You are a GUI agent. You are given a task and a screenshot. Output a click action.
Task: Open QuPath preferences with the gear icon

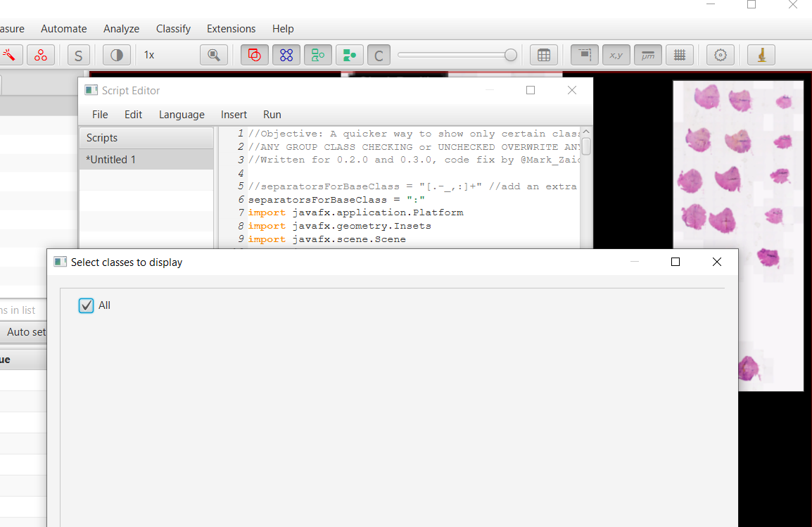[x=720, y=54]
